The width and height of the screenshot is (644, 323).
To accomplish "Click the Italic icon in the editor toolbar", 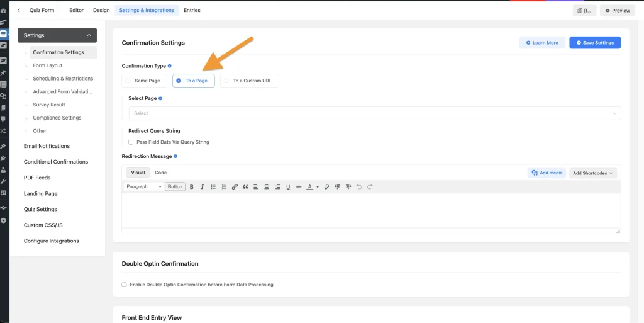I will [202, 187].
